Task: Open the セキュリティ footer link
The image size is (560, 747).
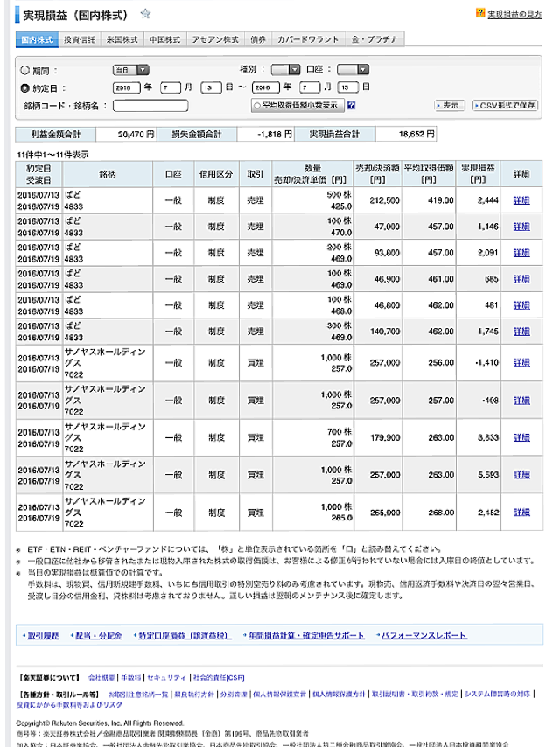Action: pyautogui.click(x=166, y=678)
